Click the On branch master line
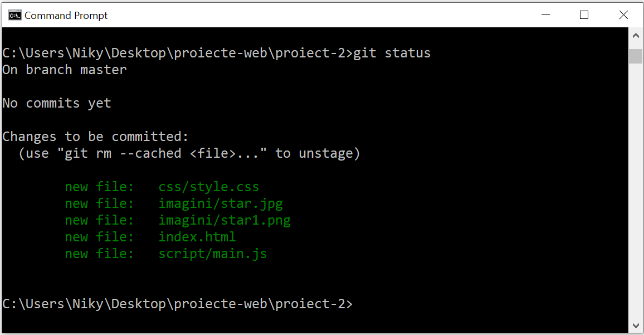The width and height of the screenshot is (644, 335). [65, 69]
